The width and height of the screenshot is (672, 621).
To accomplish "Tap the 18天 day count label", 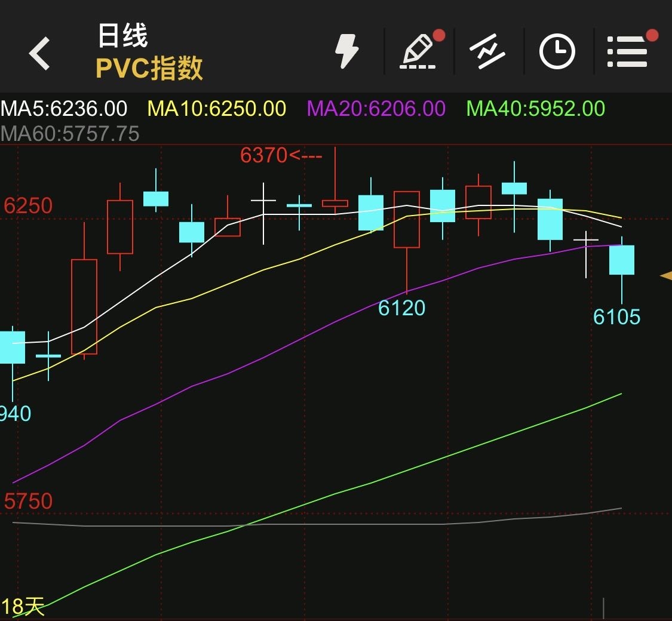I will tap(22, 607).
